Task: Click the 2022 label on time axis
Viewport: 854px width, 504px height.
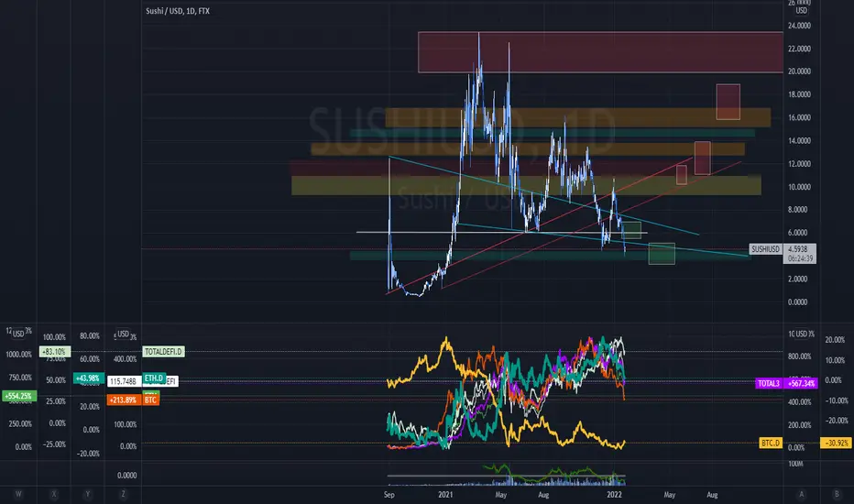Action: tap(614, 495)
